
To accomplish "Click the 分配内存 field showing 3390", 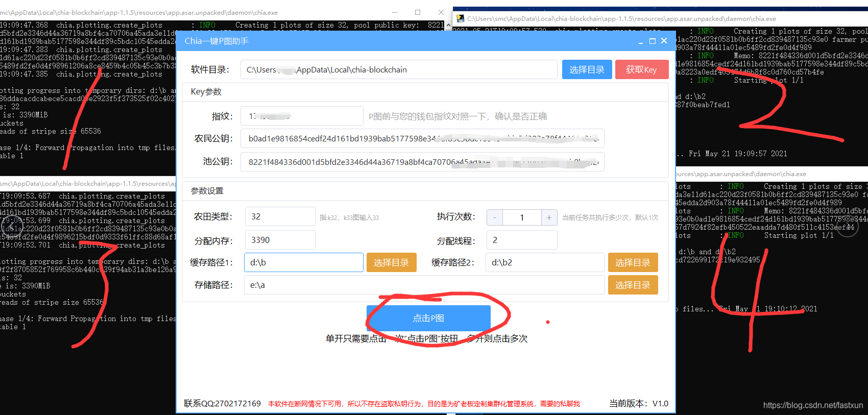I will [x=280, y=240].
